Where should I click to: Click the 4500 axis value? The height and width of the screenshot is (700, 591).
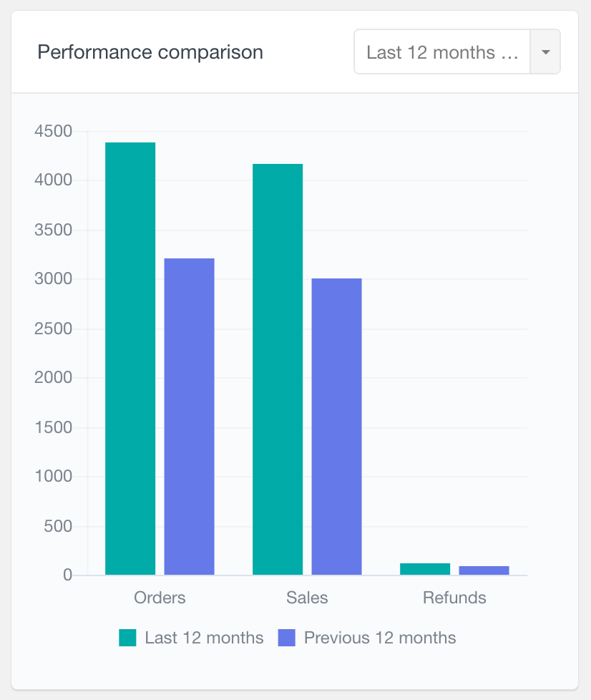[55, 131]
